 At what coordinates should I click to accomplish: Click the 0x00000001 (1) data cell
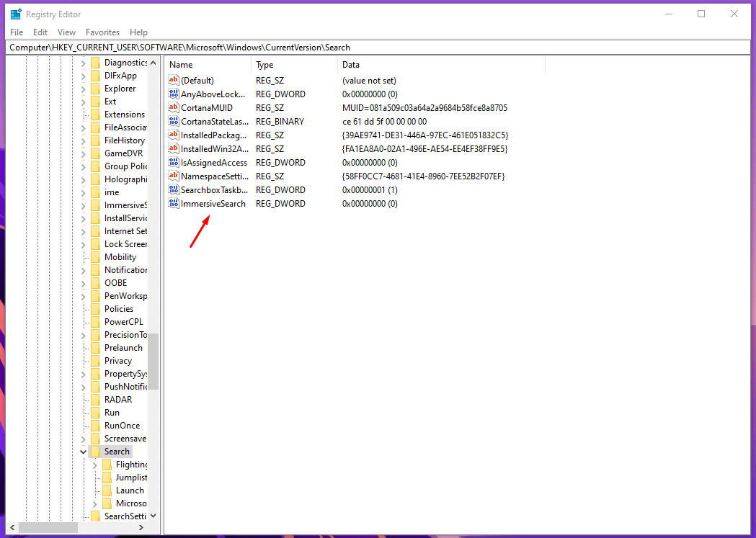[x=370, y=190]
